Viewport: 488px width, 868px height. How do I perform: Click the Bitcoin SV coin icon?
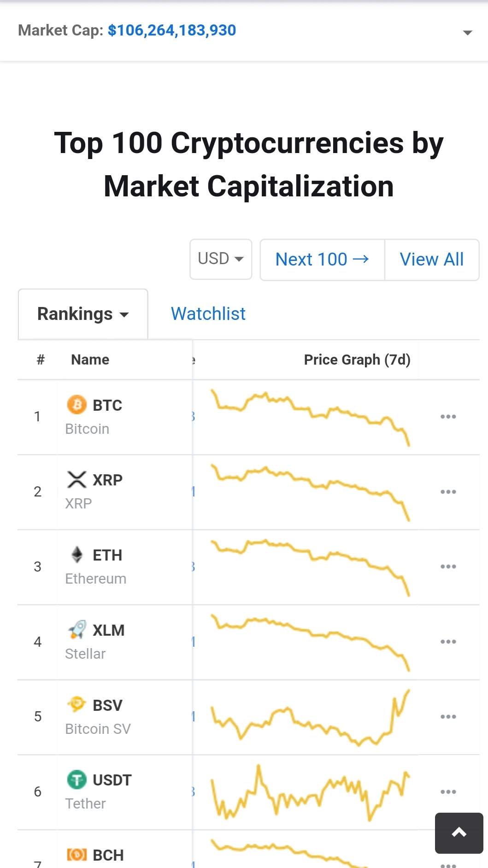coord(76,704)
